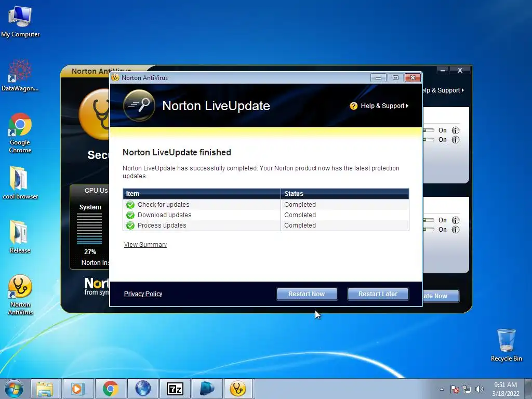The width and height of the screenshot is (532, 399).
Task: Open 7-Zip from the taskbar
Action: pos(175,389)
